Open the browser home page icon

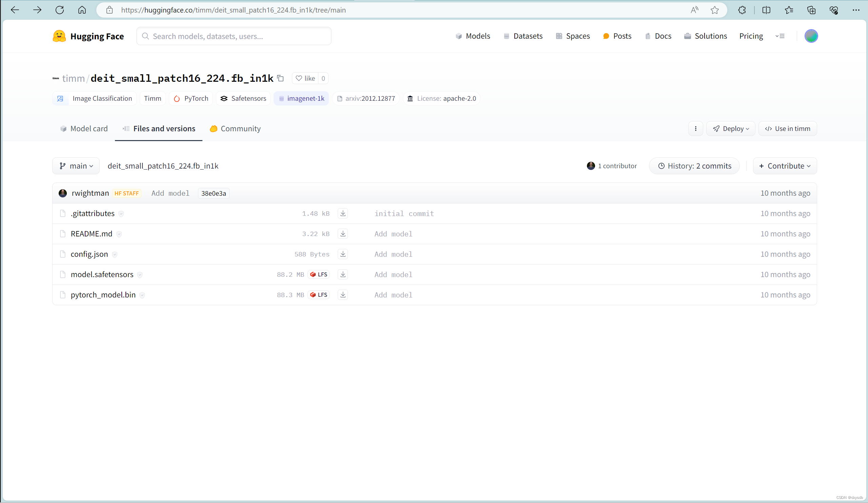(82, 10)
